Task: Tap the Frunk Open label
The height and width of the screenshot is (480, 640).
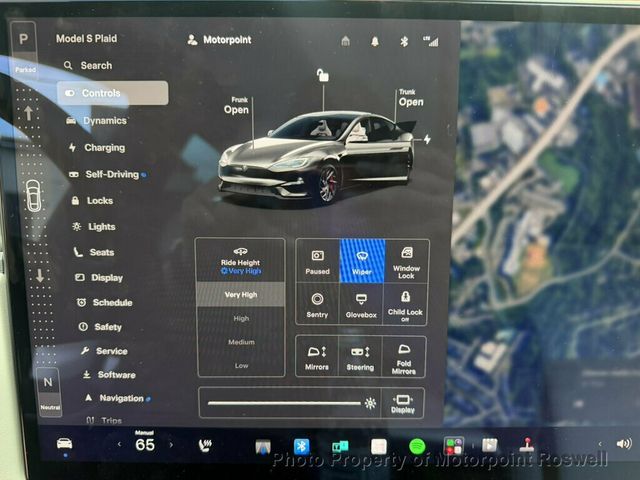Action: [x=236, y=106]
